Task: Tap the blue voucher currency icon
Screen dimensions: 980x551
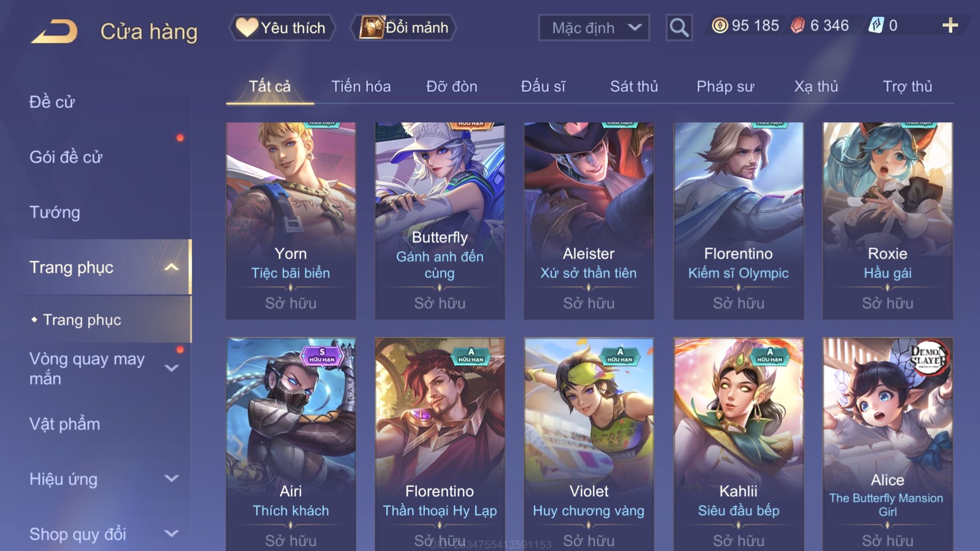Action: 877,25
